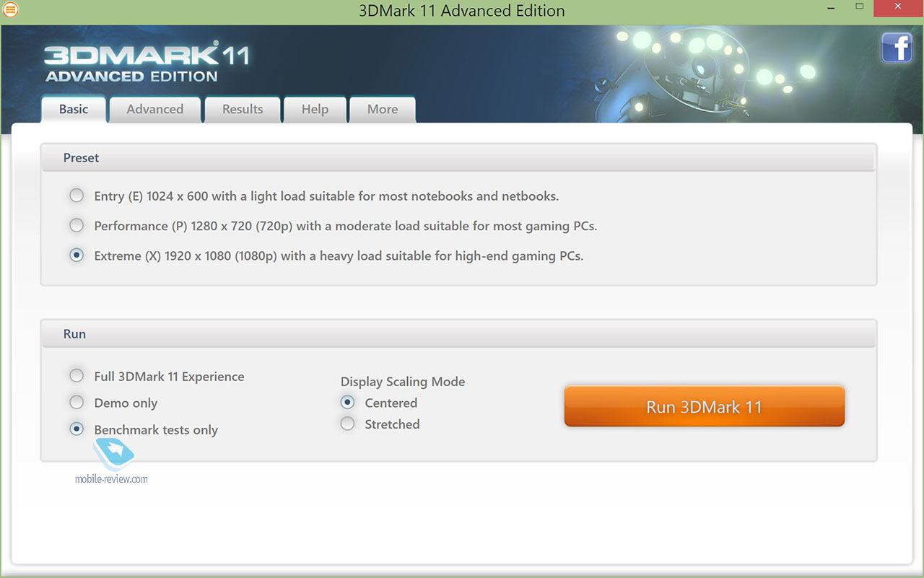Select the Extreme (X) 1920 x 1080 preset
Viewport: 924px width, 578px height.
pyautogui.click(x=77, y=255)
